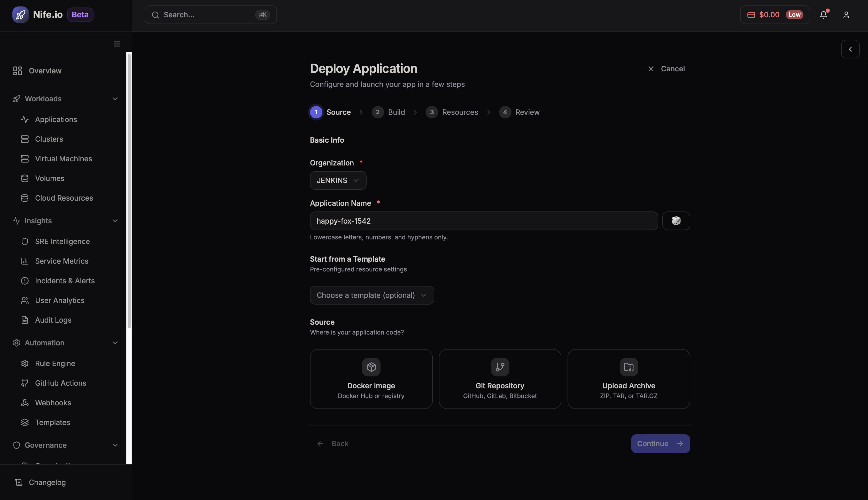Select Git Repository source option
868x500 pixels.
[500, 379]
